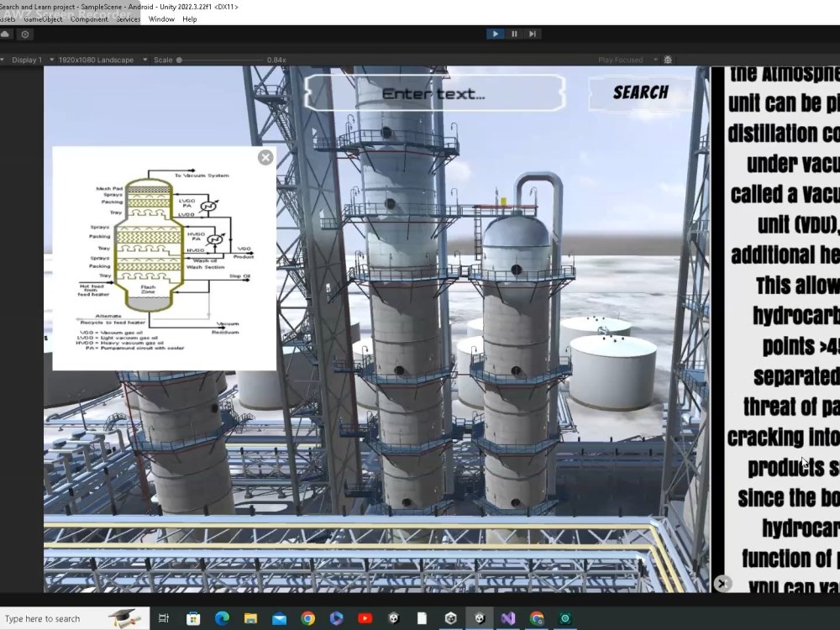This screenshot has height=630, width=840.
Task: Click the Pause button in the toolbar
Action: pyautogui.click(x=514, y=34)
